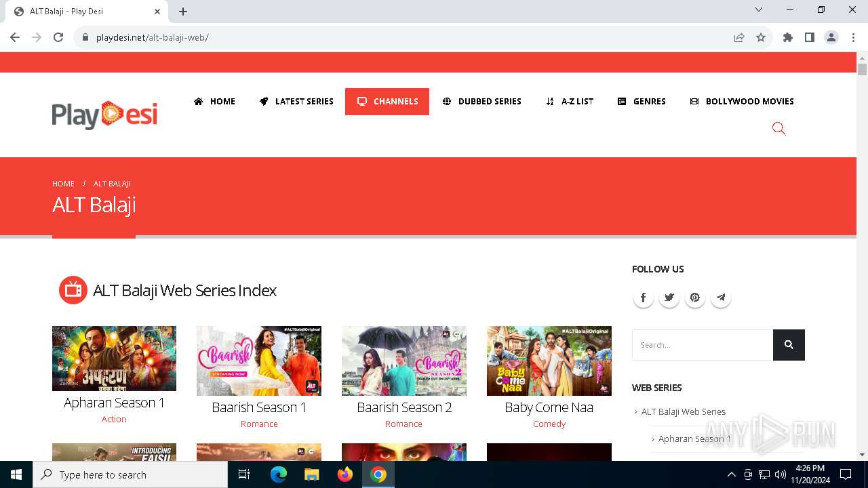Viewport: 868px width, 488px height.
Task: Click HOME breadcrumb link
Action: (63, 184)
